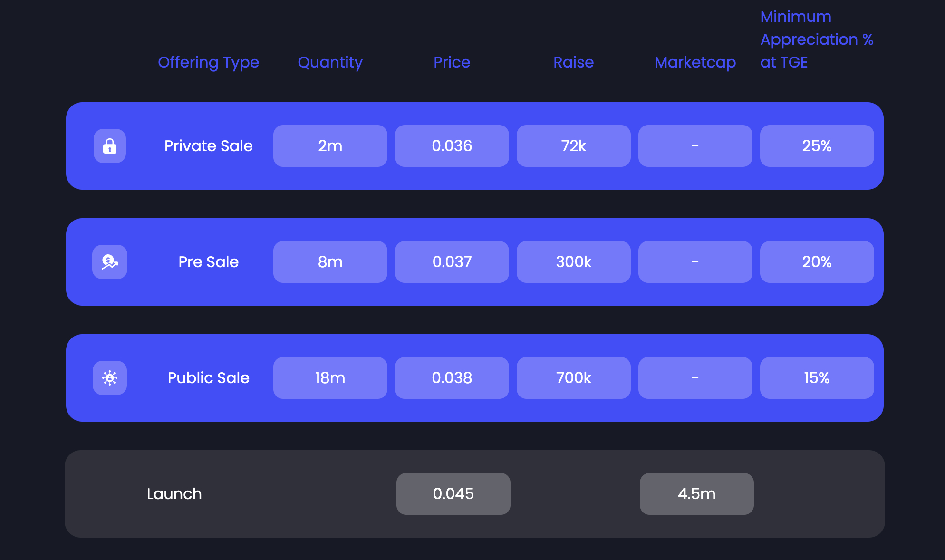The width and height of the screenshot is (945, 560).
Task: Click the Pre Sale dollar chart icon
Action: 110,262
